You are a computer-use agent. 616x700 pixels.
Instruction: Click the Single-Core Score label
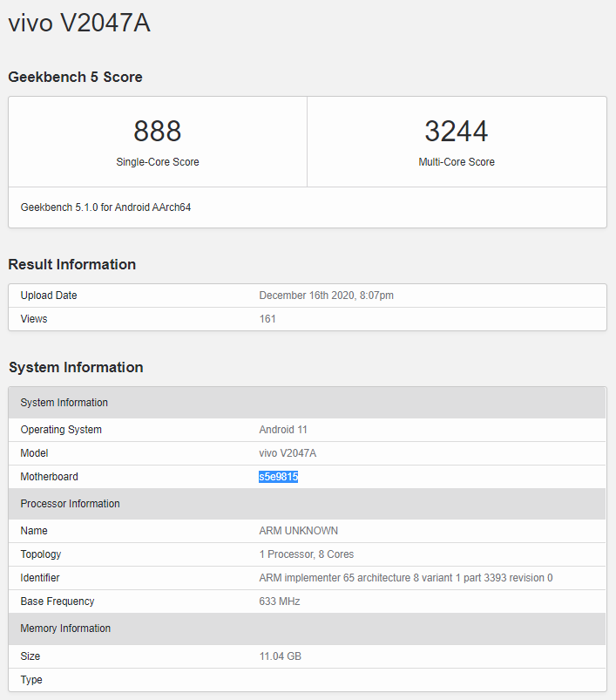pos(157,162)
